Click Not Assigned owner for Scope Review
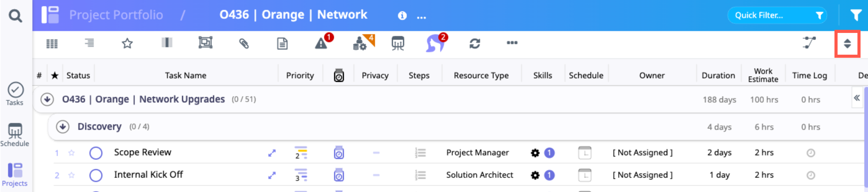 [642, 153]
